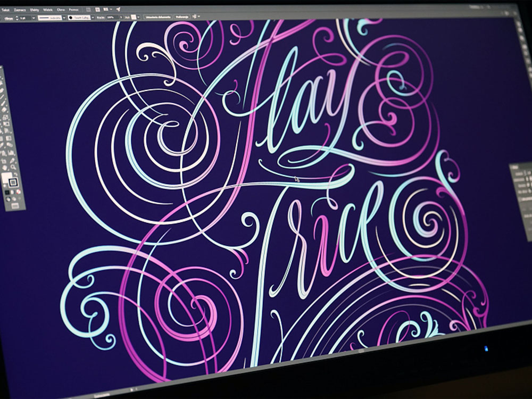Viewport: 532px width, 399px height.
Task: Expand the Arrange Documents dropdown arrow
Action: tap(111, 10)
